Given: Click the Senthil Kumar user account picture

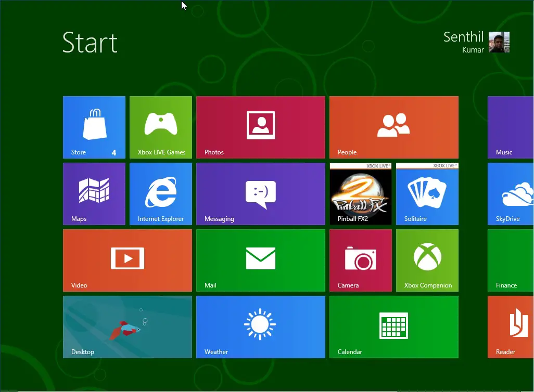Looking at the screenshot, I should [x=499, y=42].
